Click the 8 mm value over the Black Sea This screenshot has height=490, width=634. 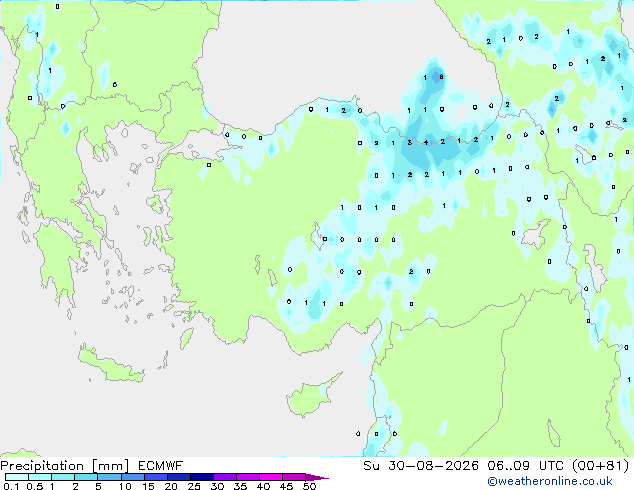click(x=441, y=76)
